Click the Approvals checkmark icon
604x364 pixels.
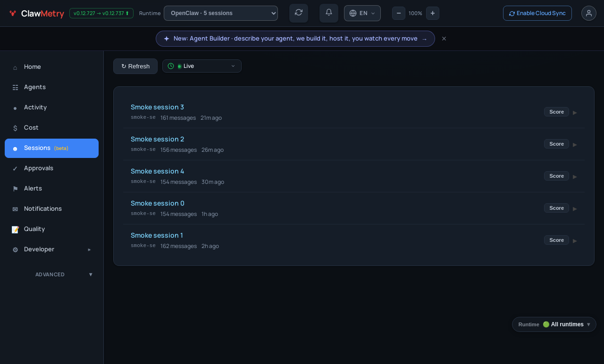(x=15, y=169)
